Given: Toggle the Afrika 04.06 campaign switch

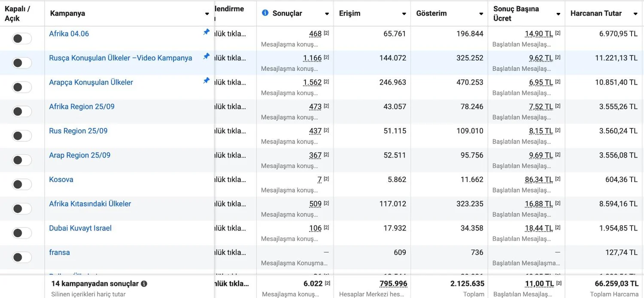Looking at the screenshot, I should click(22, 39).
